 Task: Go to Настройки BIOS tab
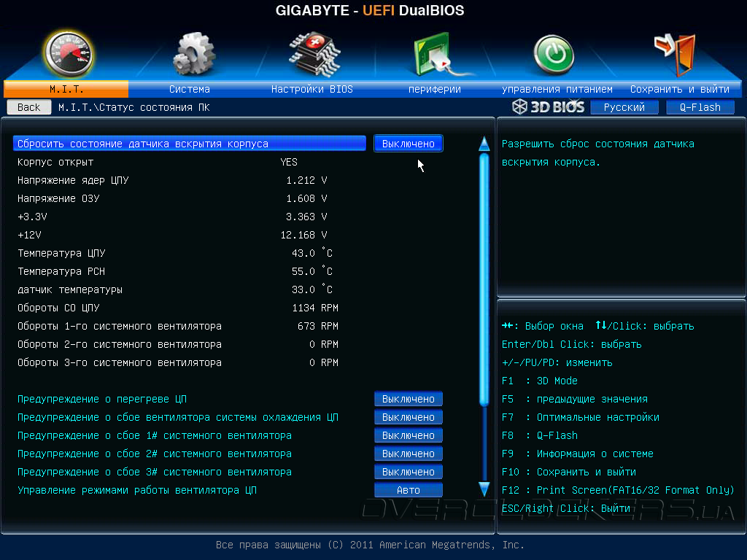tap(312, 89)
